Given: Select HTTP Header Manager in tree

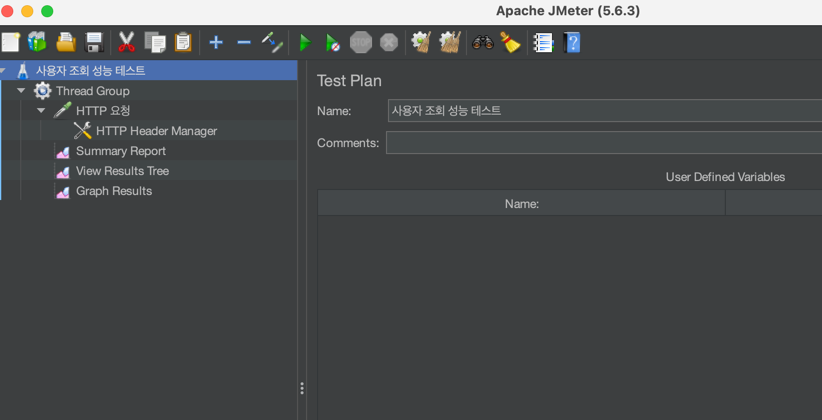Looking at the screenshot, I should coord(156,131).
